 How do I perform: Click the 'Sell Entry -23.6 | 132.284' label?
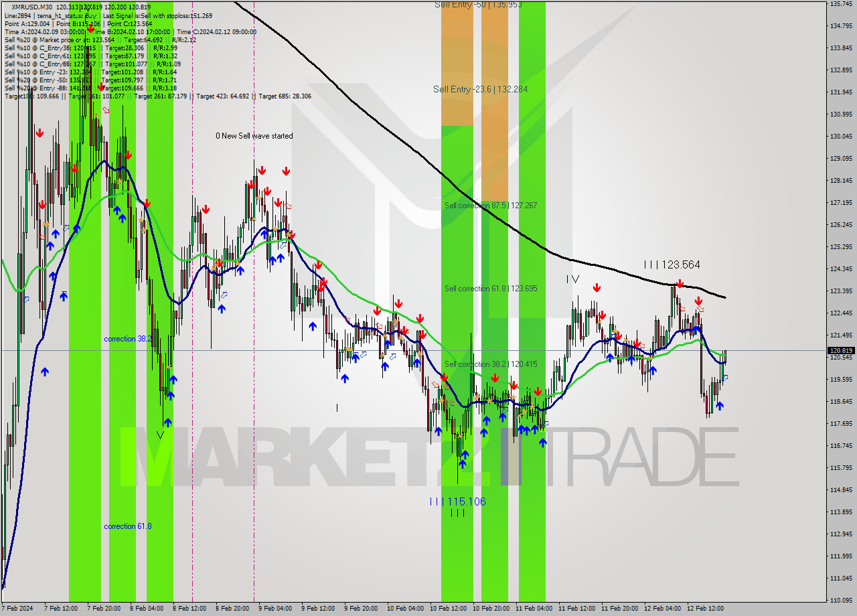tap(480, 89)
